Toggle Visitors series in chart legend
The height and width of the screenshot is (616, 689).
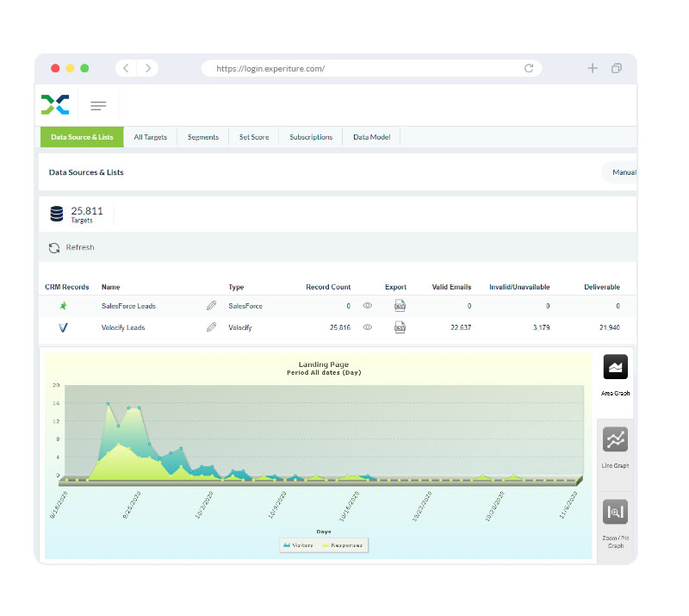pyautogui.click(x=298, y=545)
